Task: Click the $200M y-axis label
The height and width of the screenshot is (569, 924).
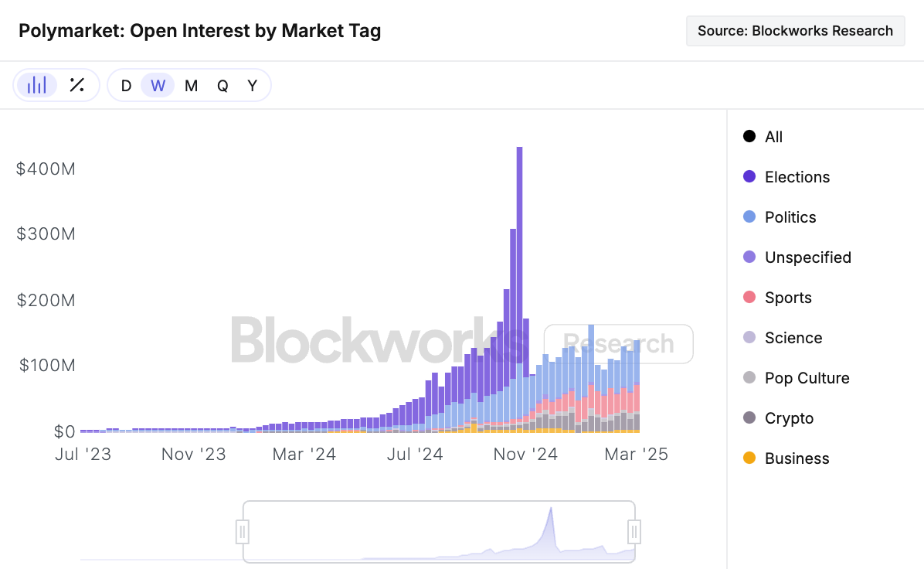Action: [46, 300]
